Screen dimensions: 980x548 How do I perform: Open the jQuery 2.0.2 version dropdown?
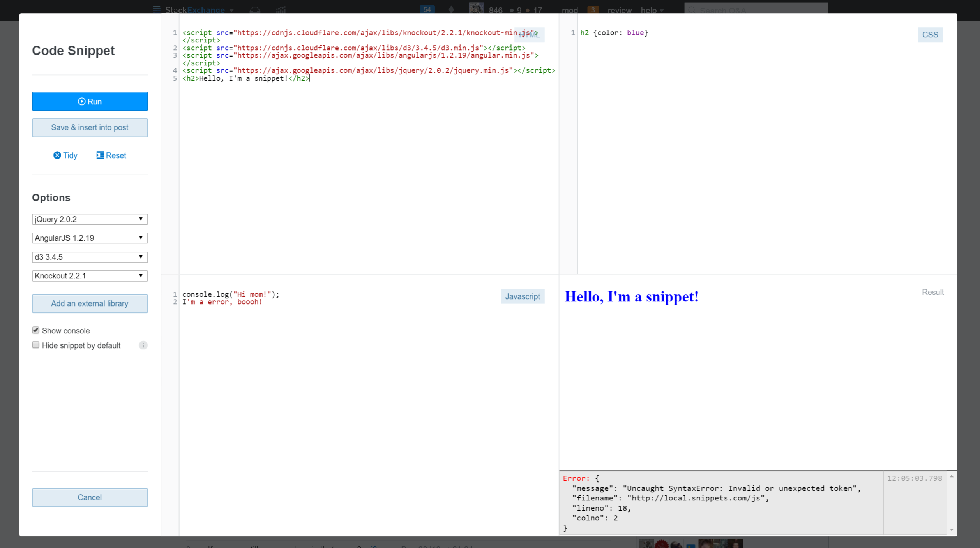pos(90,219)
